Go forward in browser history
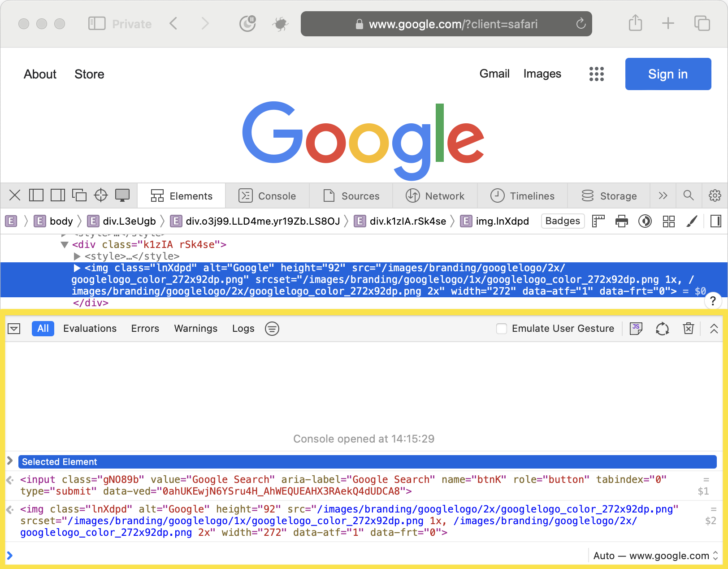 (205, 23)
